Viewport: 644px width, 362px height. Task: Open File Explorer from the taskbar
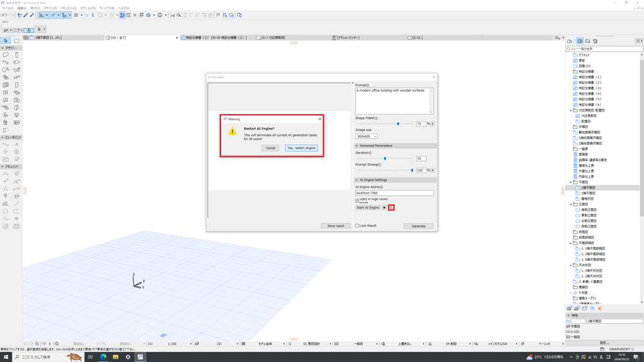(x=115, y=357)
